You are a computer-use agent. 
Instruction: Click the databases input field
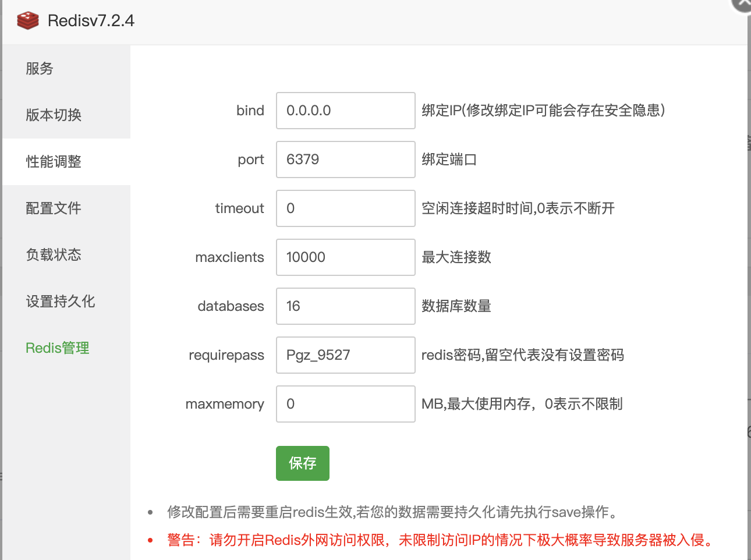346,306
